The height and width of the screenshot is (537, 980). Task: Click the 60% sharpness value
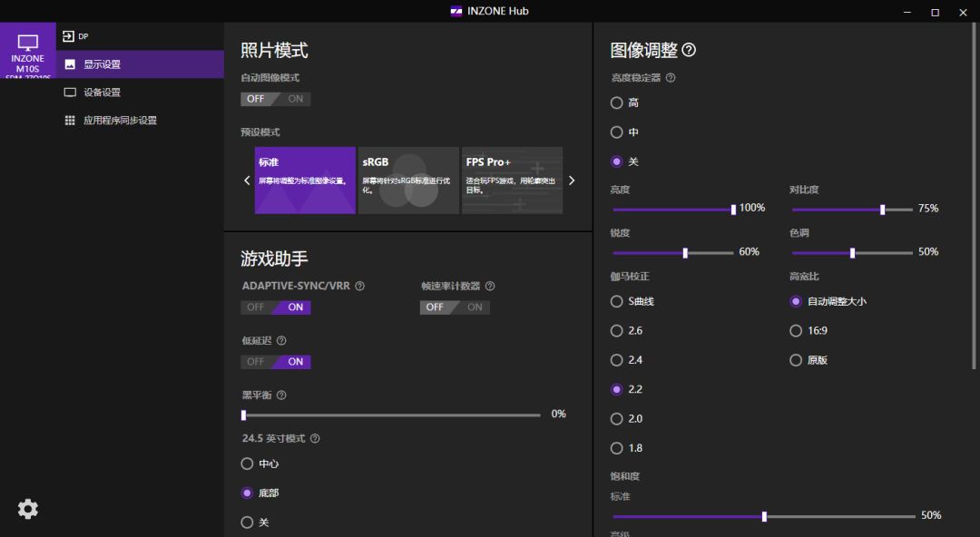click(749, 252)
